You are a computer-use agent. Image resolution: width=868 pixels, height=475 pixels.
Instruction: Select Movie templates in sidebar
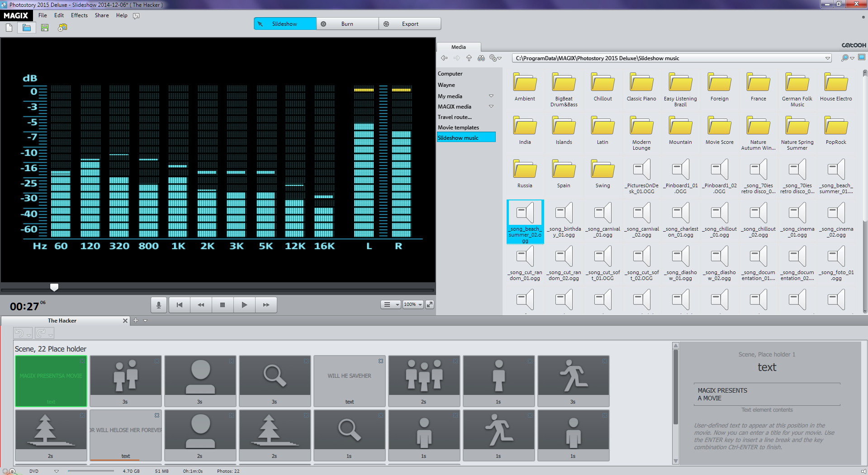pos(458,128)
